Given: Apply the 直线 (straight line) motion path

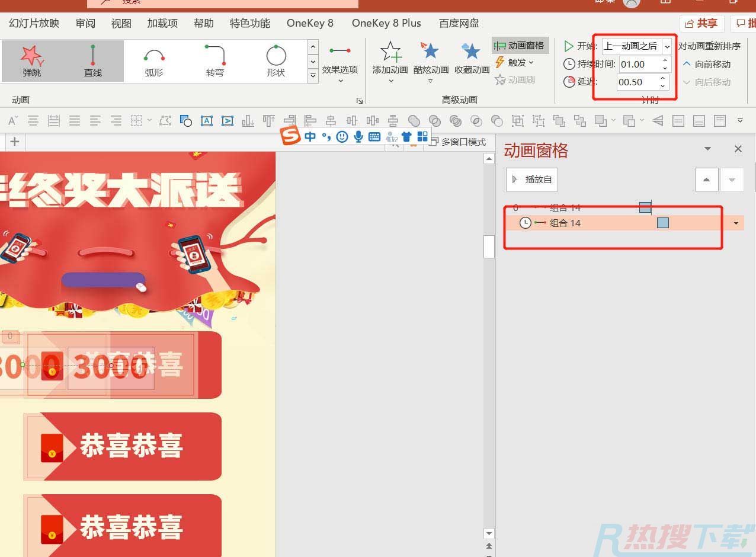Looking at the screenshot, I should click(92, 59).
